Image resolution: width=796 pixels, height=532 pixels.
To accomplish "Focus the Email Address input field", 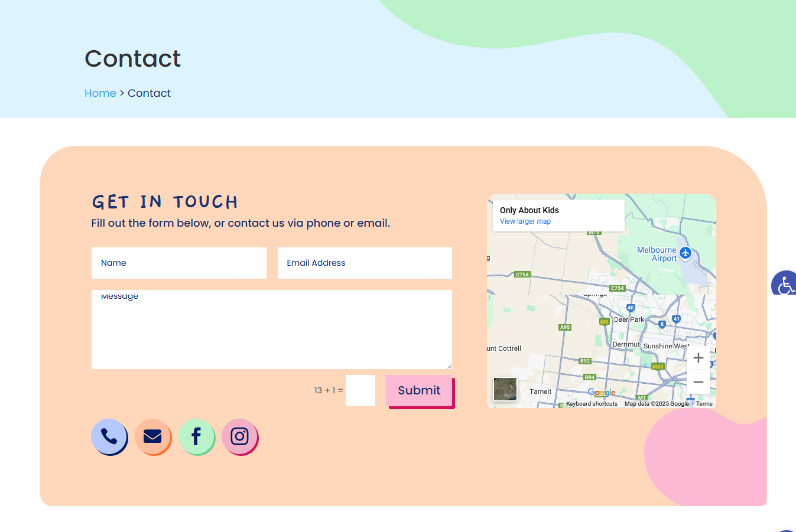I will [365, 263].
